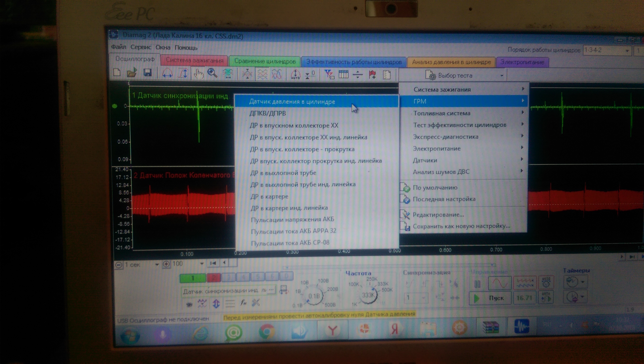Click the horizontal stretch waveform tool
Viewport: 644px width, 364px height.
click(167, 74)
